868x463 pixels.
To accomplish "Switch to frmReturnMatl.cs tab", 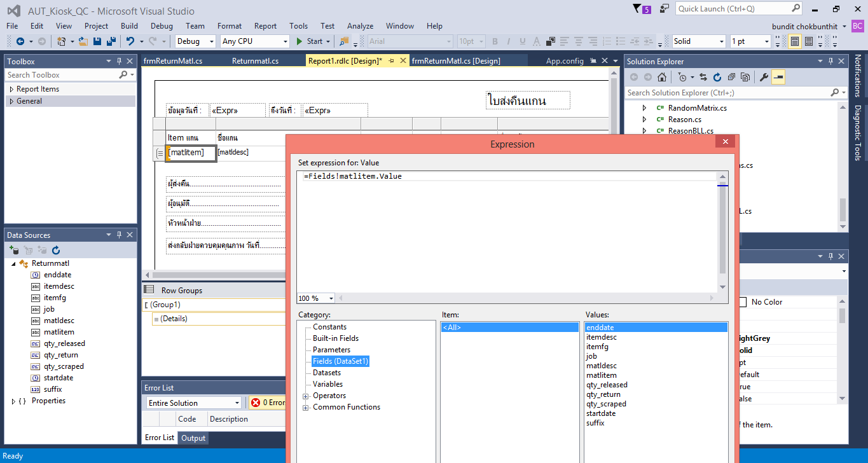I will point(173,61).
